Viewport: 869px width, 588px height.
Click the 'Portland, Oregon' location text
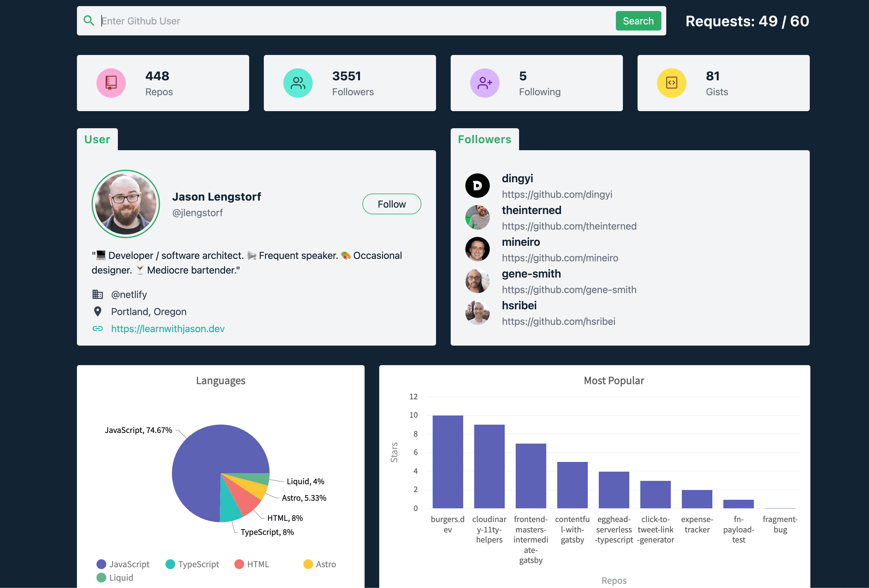point(148,311)
